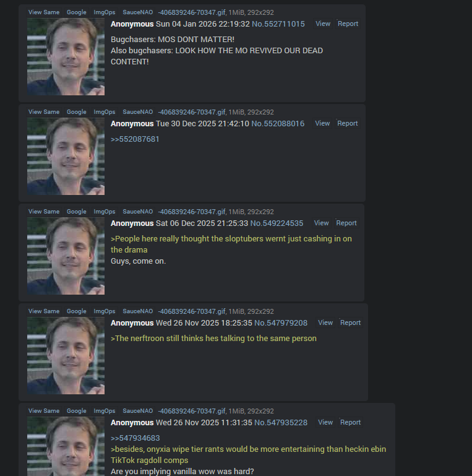Follow the quote link >>547934683

135,438
